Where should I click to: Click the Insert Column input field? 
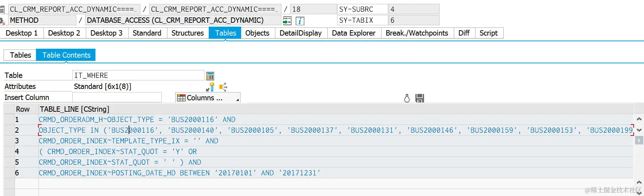(117, 97)
